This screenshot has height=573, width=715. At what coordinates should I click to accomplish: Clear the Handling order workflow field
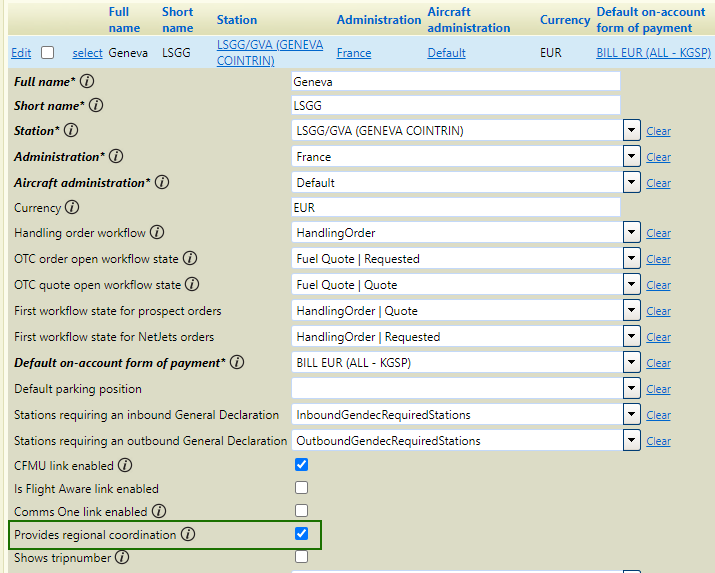(x=658, y=233)
